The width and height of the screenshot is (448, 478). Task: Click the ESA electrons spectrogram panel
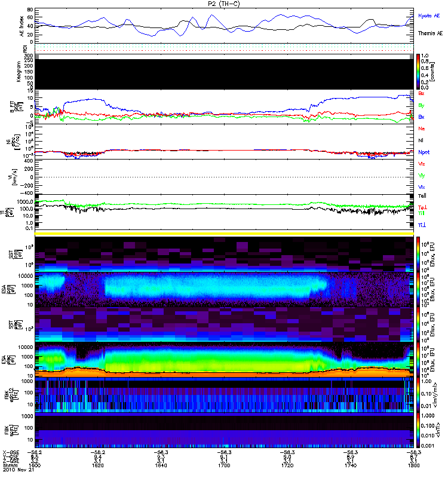point(225,360)
